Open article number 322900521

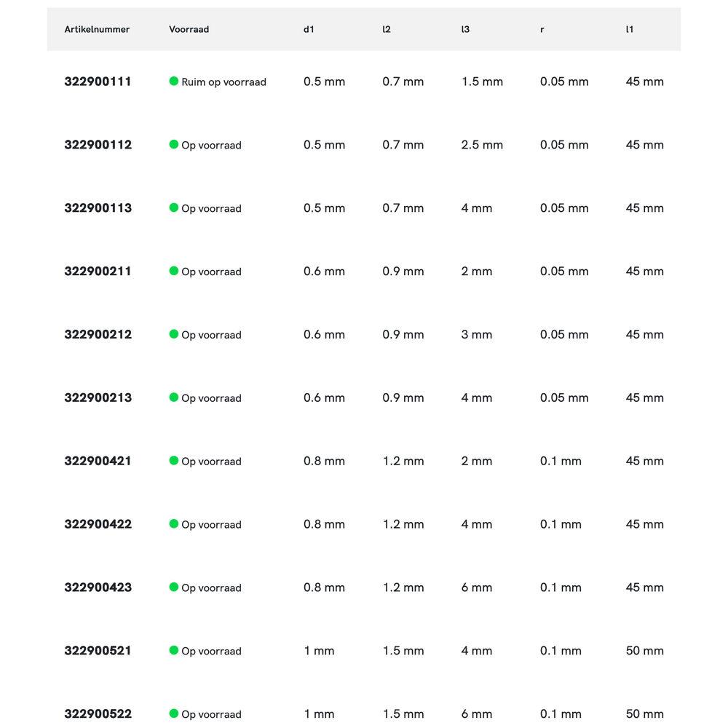(x=98, y=651)
